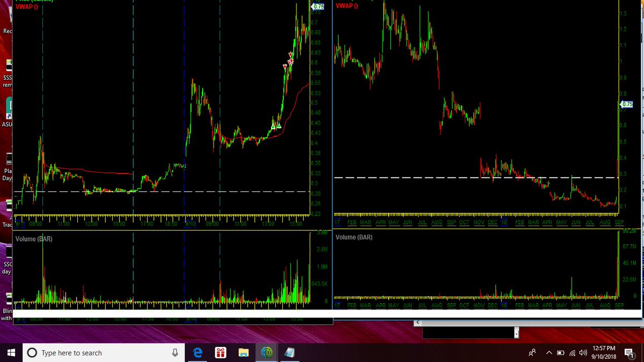Open the People icon in system tray
This screenshot has width=644, height=362.
532,352
